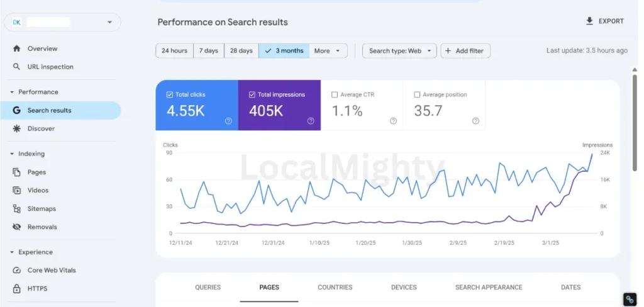Click the Core Web Vitals gauge icon
This screenshot has height=307, width=644.
[x=16, y=271]
